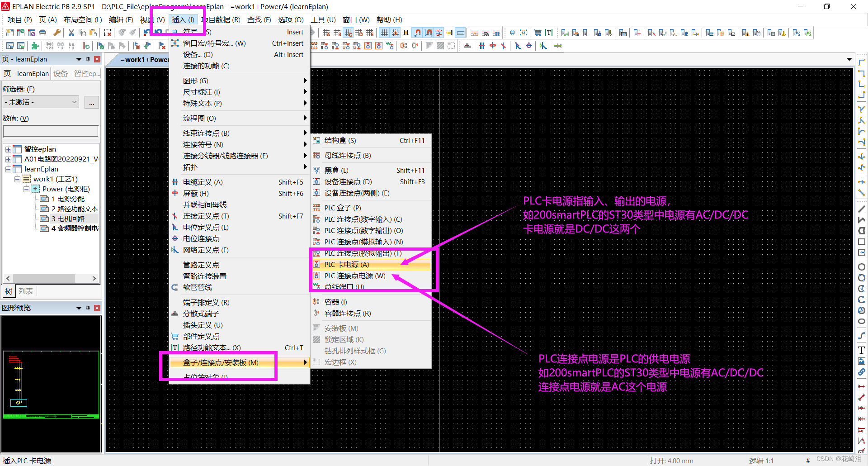The width and height of the screenshot is (868, 466).
Task: Close the graphic preview panel
Action: point(97,308)
